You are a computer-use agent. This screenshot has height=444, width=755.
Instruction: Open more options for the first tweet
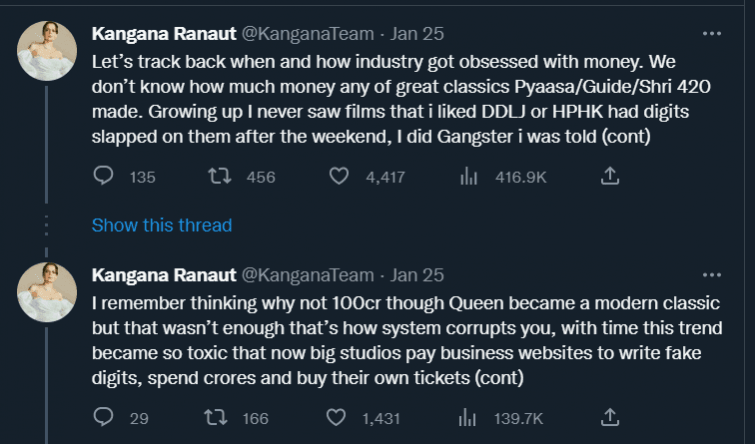711,34
